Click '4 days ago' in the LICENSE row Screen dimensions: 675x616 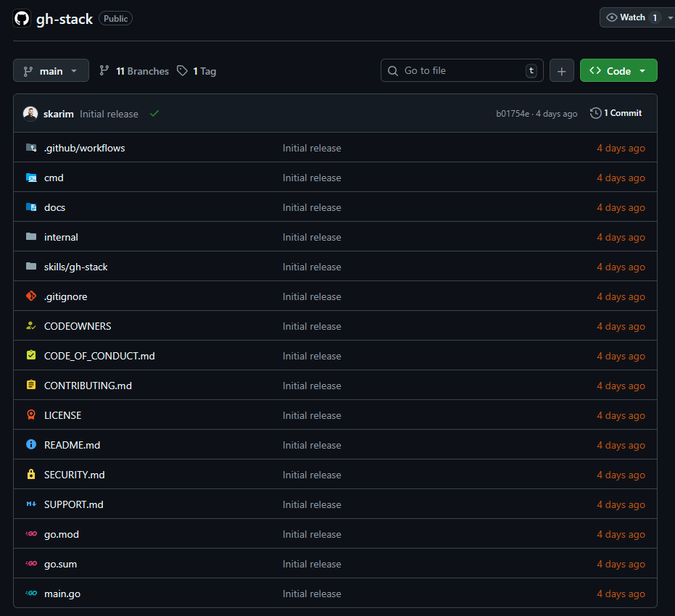[x=621, y=415]
